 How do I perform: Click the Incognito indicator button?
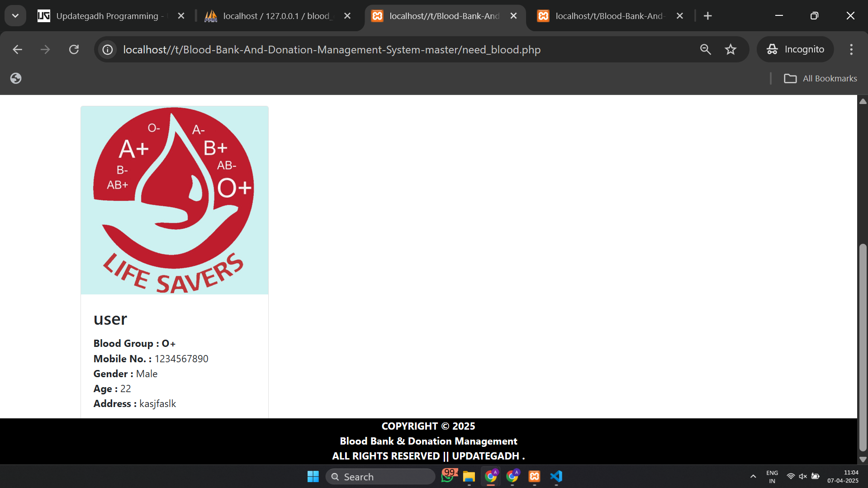[x=795, y=49]
